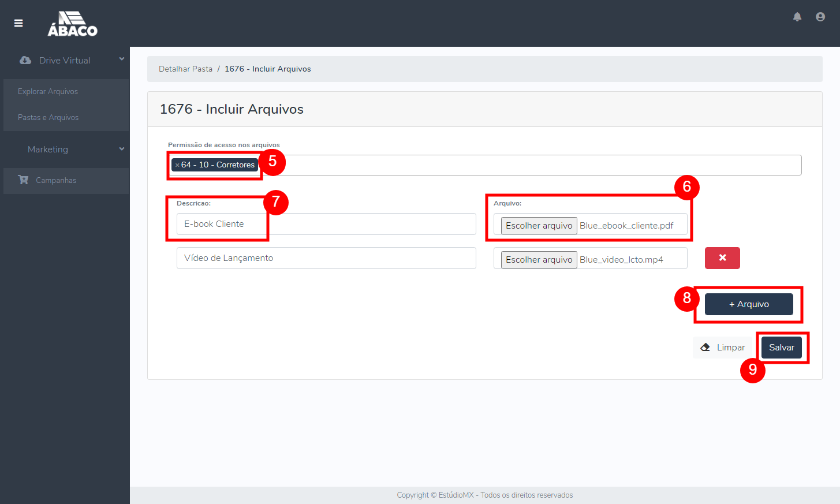Click the Drive Virtual cloud icon
Viewport: 840px width, 504px height.
coord(25,60)
